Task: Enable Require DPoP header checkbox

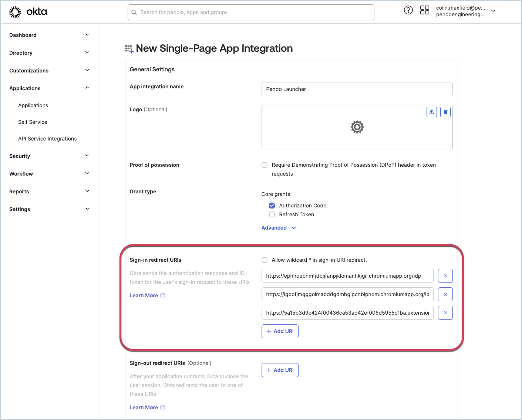Action: [x=265, y=165]
